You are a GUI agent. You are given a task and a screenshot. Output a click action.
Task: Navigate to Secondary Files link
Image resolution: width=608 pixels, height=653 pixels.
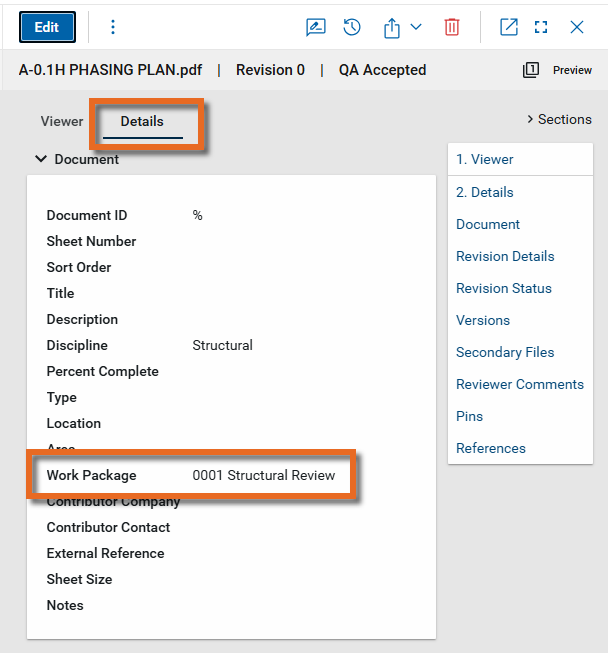coord(505,352)
